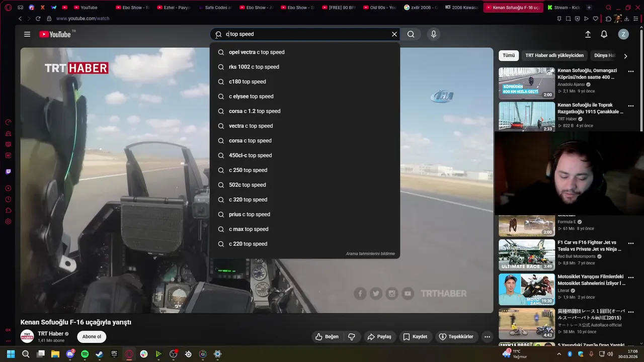The height and width of the screenshot is (362, 644).
Task: Switch to the 'Safe Codes' tab
Action: (x=214, y=8)
